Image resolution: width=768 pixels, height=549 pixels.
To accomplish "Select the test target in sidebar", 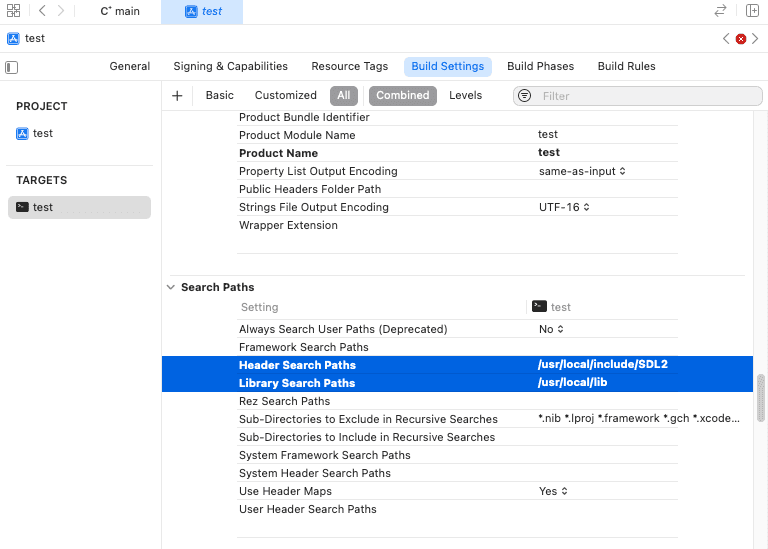I will pos(79,207).
